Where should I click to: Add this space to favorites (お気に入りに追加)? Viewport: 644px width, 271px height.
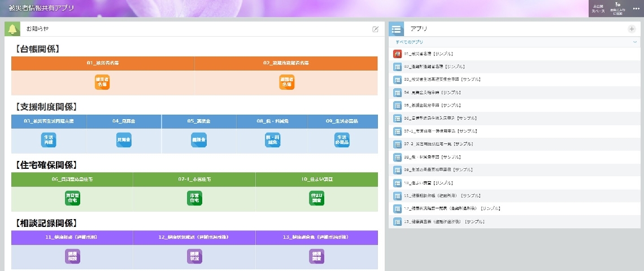coord(617,8)
